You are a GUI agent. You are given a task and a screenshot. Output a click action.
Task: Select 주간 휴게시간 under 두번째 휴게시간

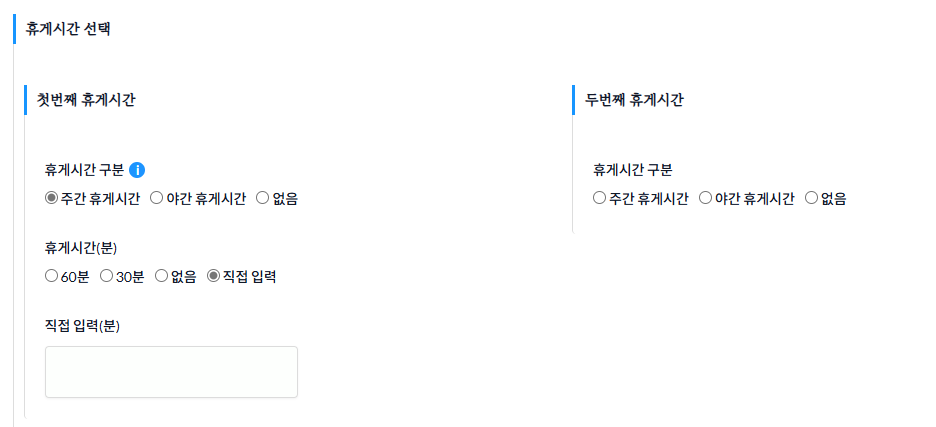click(600, 198)
